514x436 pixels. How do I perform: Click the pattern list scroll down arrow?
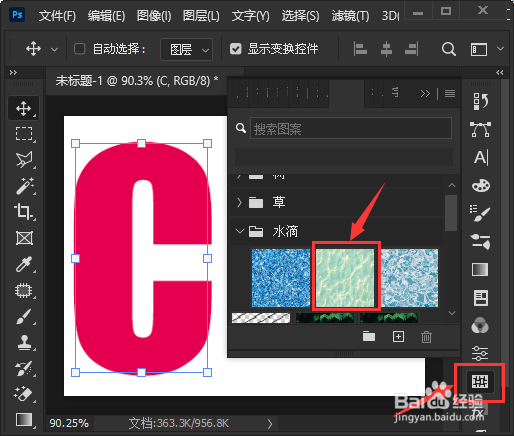click(452, 313)
